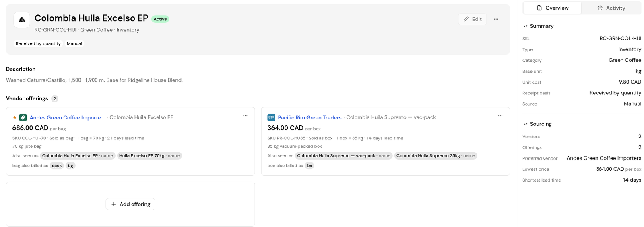Click the Category value Green Coffee in Summary
This screenshot has width=644, height=227.
pos(625,60)
